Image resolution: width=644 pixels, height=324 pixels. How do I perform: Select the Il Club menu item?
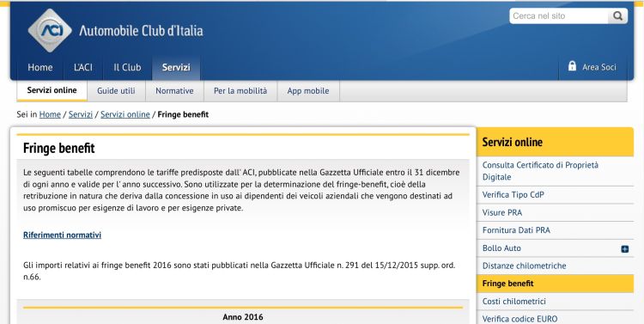pyautogui.click(x=127, y=67)
